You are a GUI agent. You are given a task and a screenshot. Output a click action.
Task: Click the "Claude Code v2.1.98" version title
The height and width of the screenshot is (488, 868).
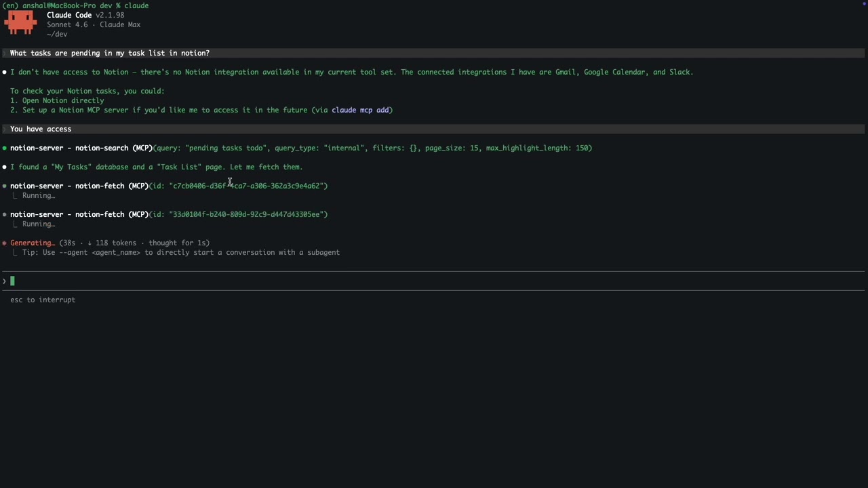[85, 15]
